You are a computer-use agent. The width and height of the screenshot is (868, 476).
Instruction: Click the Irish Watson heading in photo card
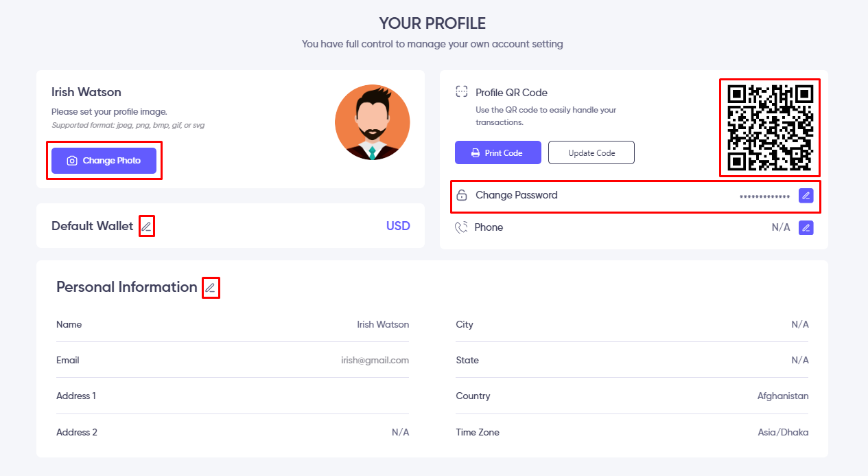pyautogui.click(x=86, y=92)
